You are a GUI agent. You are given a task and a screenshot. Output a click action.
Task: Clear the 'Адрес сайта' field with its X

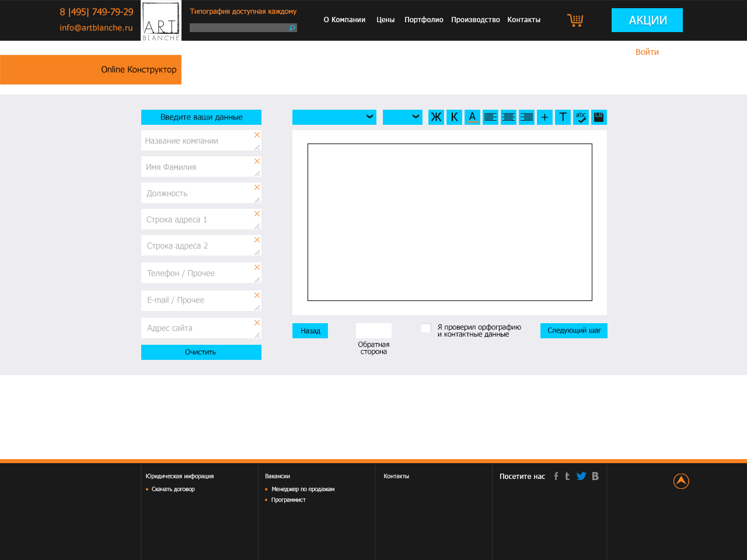257,323
